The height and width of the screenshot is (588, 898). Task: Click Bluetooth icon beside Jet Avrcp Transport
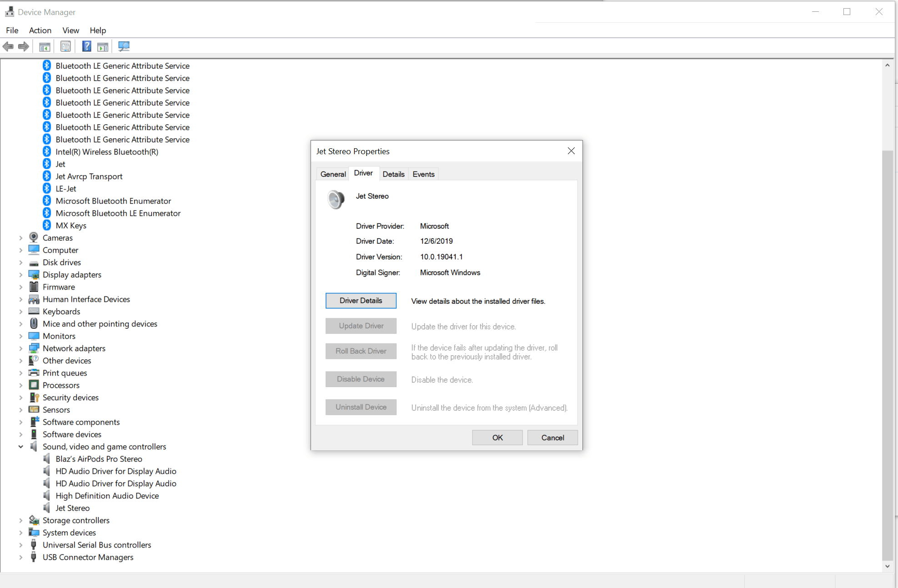coord(47,176)
